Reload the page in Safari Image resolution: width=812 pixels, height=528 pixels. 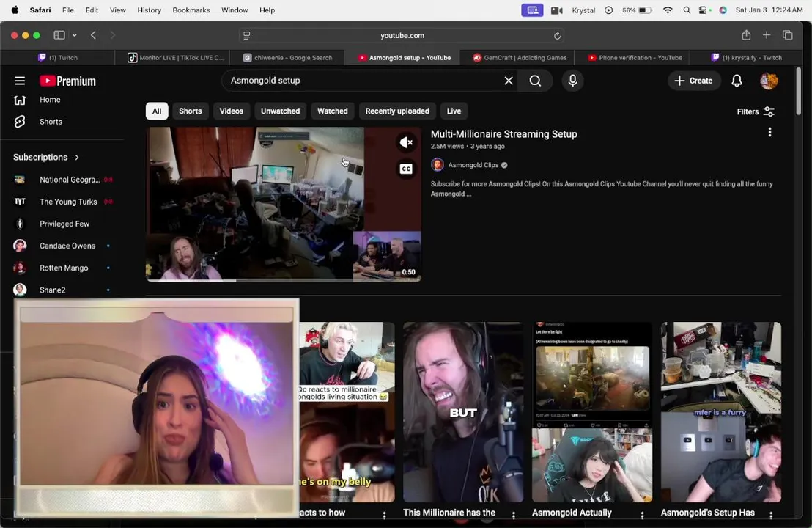point(557,36)
